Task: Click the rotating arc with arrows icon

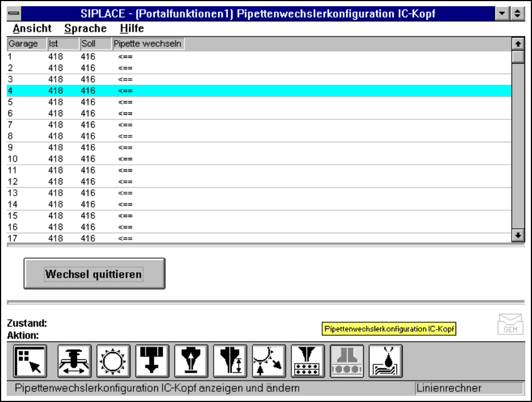Action: coord(268,361)
